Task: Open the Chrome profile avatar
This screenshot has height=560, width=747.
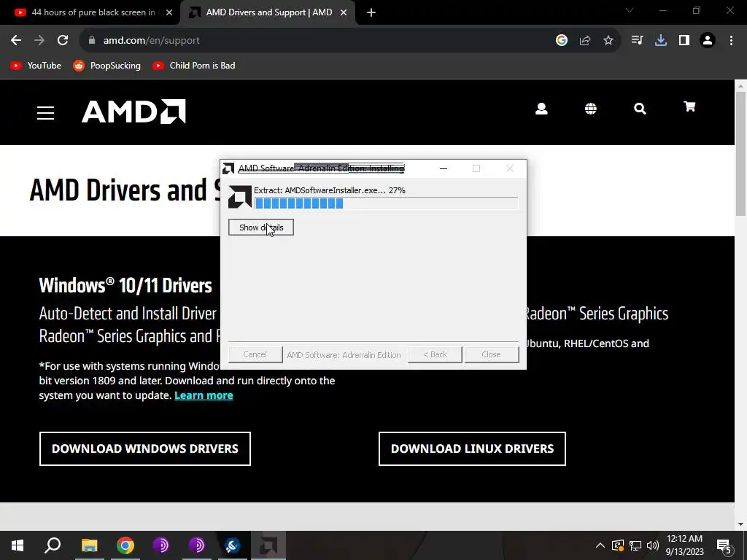Action: pos(708,41)
